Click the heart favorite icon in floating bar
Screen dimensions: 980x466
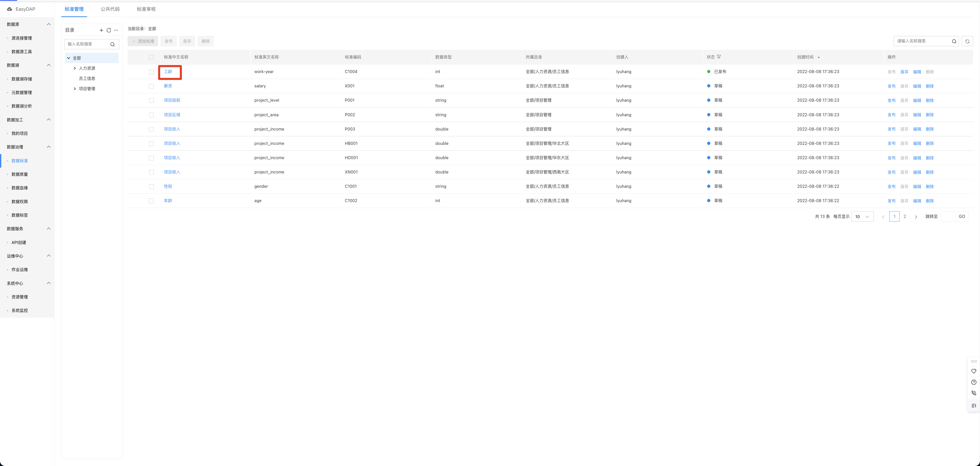(974, 371)
